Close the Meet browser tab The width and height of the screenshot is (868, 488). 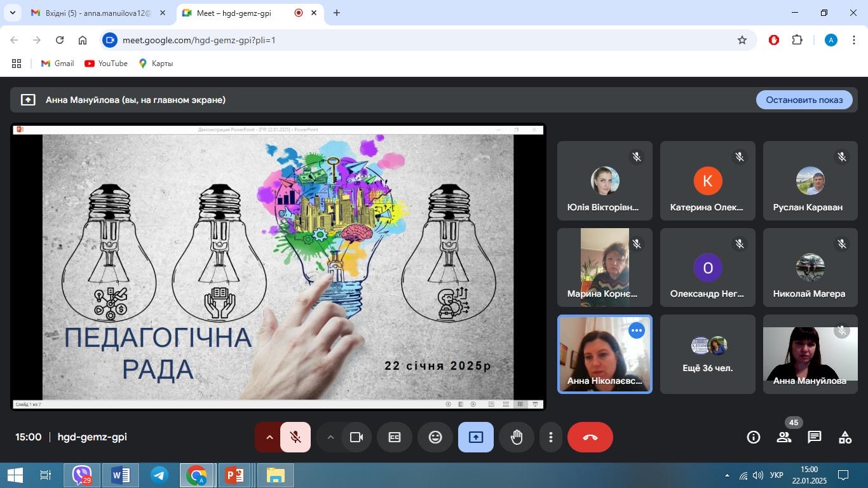click(313, 13)
